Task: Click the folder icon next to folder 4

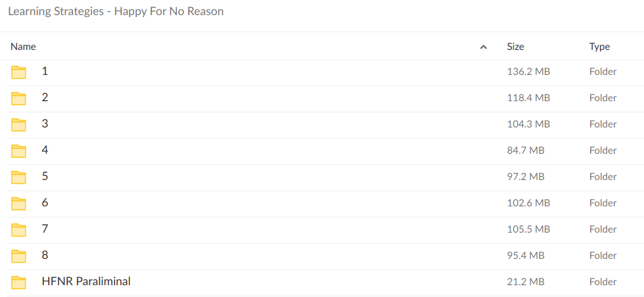Action: point(18,151)
